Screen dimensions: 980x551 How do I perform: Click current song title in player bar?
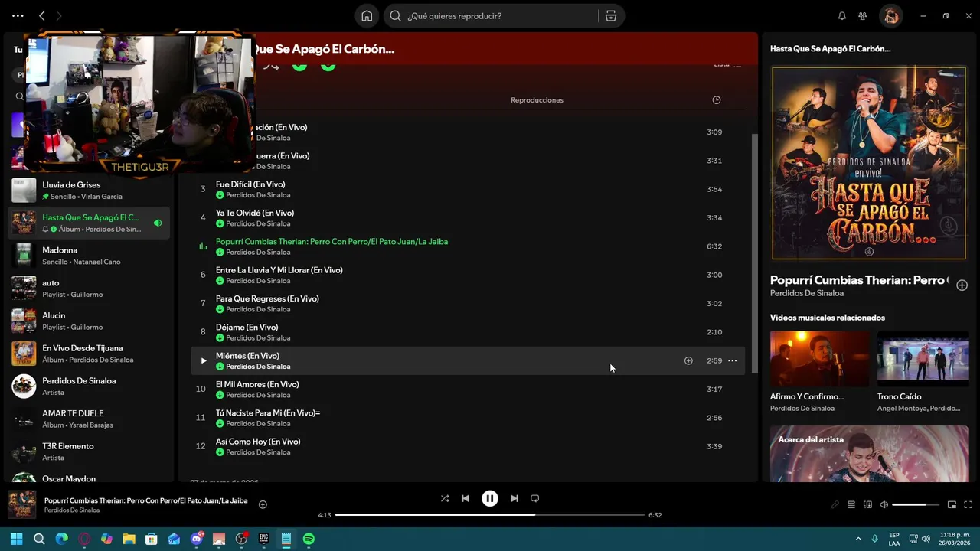(x=145, y=500)
